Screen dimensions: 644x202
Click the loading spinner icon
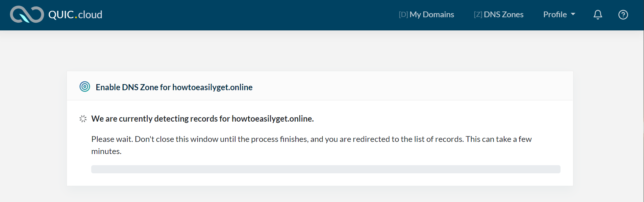[x=83, y=119]
